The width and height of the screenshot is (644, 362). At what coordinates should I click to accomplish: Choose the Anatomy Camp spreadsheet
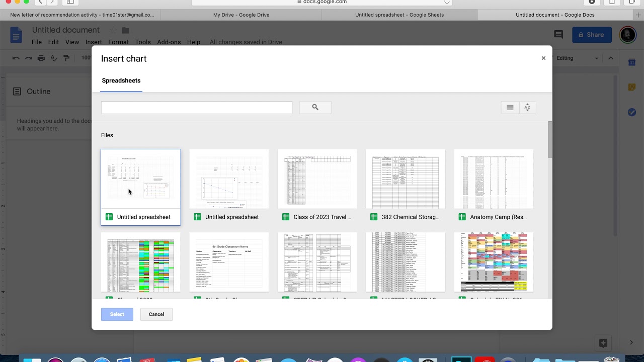coord(494,187)
